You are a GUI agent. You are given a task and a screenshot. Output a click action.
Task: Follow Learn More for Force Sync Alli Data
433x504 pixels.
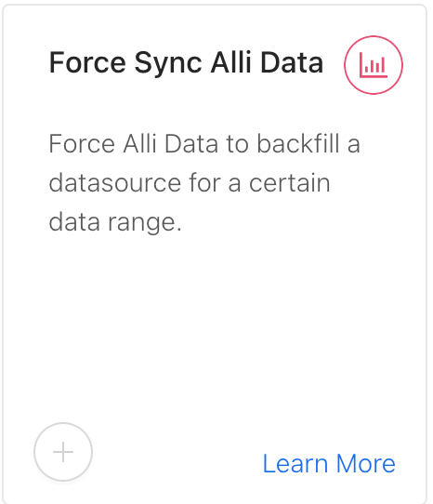[x=329, y=463]
